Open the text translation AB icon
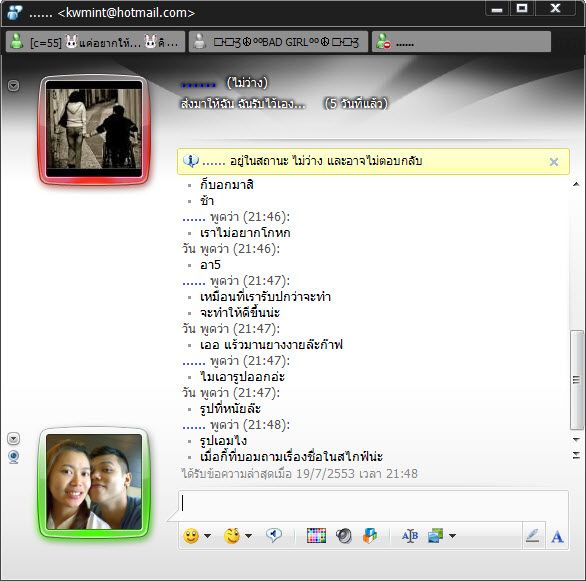Screen dimensions: 586x581 coord(410,536)
